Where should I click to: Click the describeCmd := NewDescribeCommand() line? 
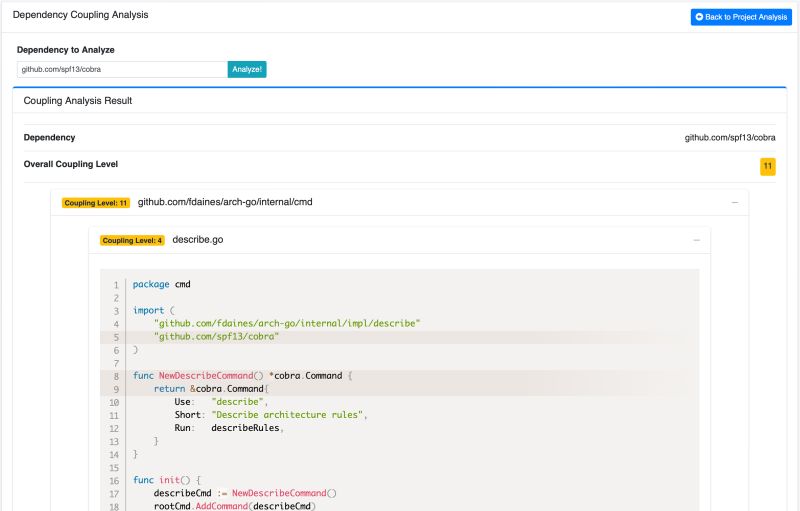point(245,493)
